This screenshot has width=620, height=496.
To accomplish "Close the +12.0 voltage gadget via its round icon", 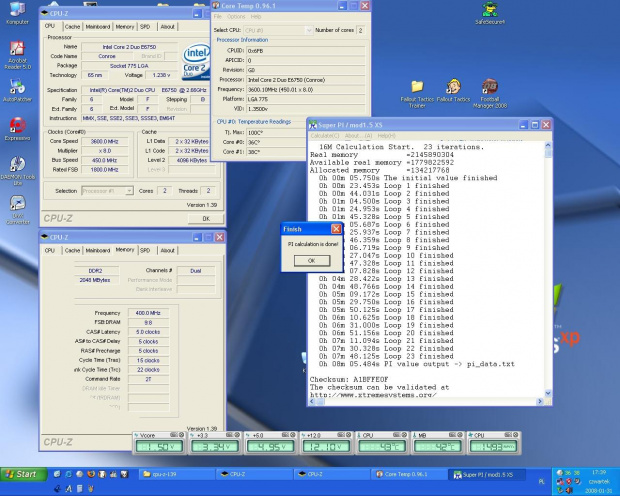I will (349, 435).
